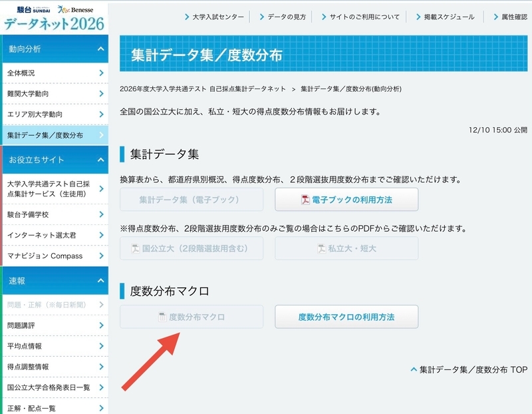Open 平均点情報 in the 速報 section
The width and height of the screenshot is (532, 414).
coord(55,346)
